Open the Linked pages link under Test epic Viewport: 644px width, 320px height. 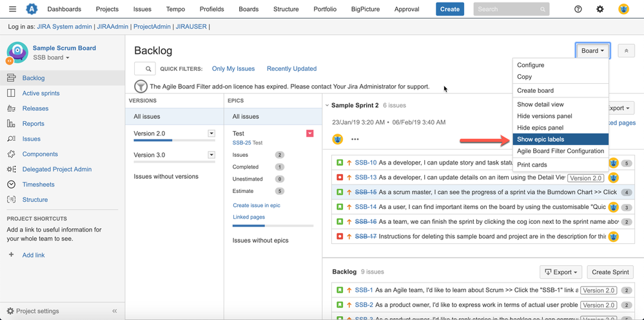pos(249,217)
